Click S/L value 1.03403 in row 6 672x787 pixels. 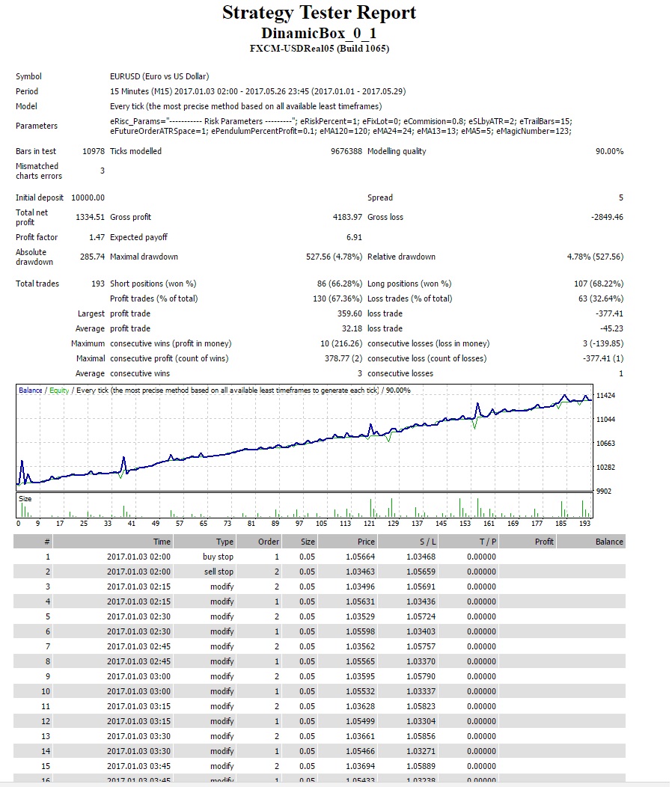tap(421, 631)
